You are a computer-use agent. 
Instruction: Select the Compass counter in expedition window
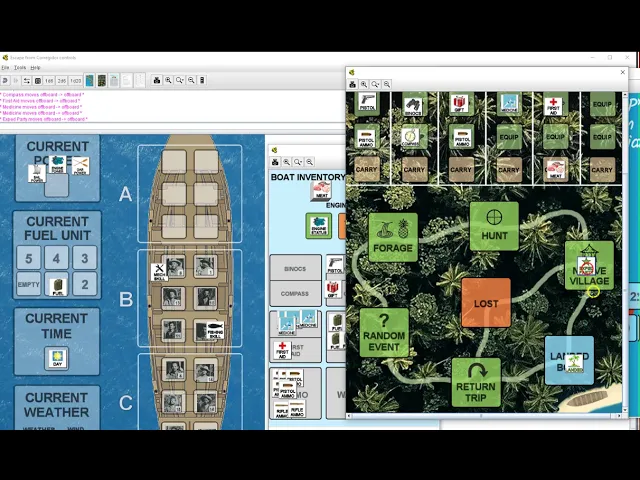(x=410, y=137)
